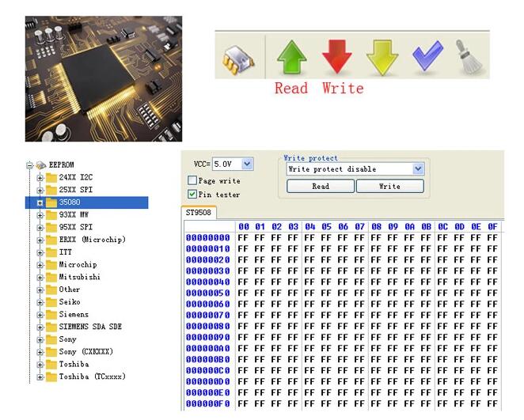Click the Read button under Write protect

coord(321,187)
